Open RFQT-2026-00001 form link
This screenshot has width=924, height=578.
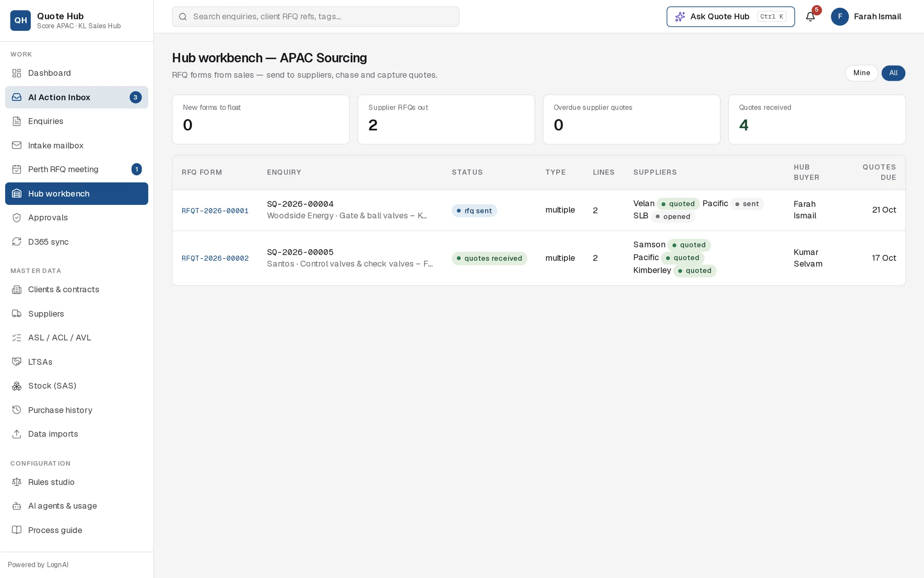click(215, 211)
